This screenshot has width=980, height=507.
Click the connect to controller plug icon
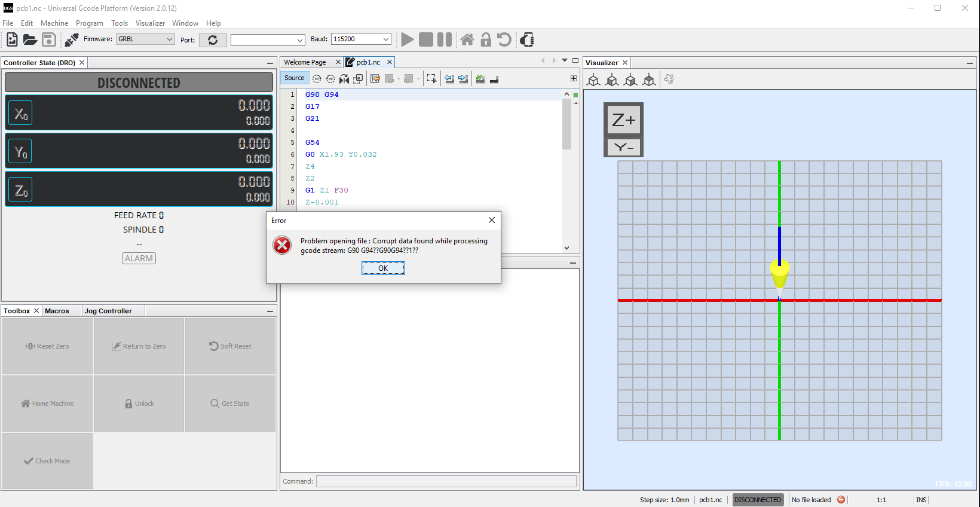tap(72, 40)
